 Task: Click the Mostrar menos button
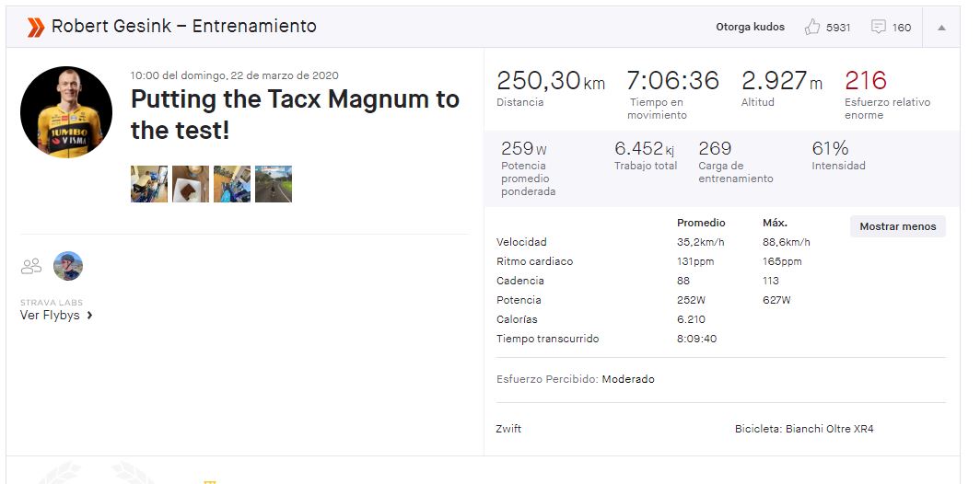click(x=897, y=226)
